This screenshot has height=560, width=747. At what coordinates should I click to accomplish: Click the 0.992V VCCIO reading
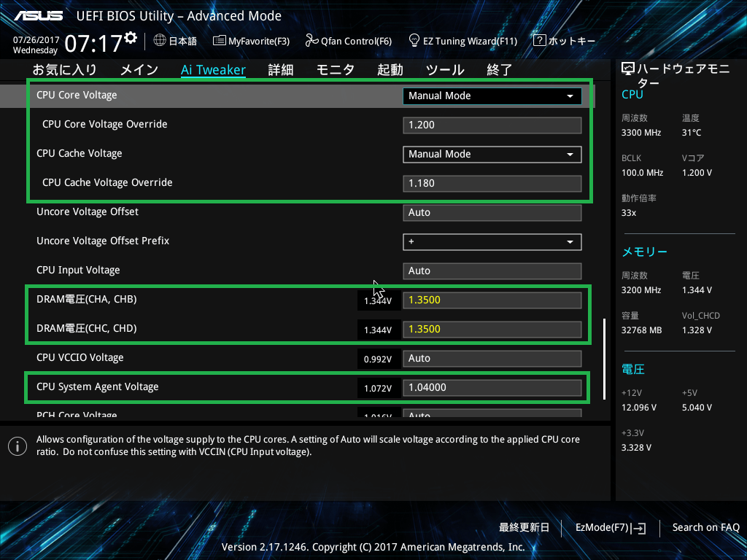378,359
